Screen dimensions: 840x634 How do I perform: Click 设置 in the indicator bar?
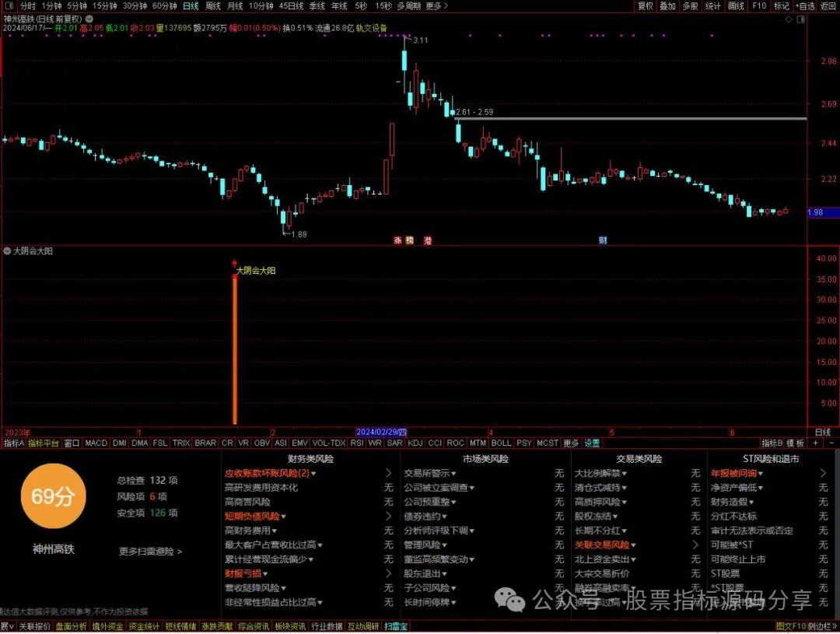point(592,443)
